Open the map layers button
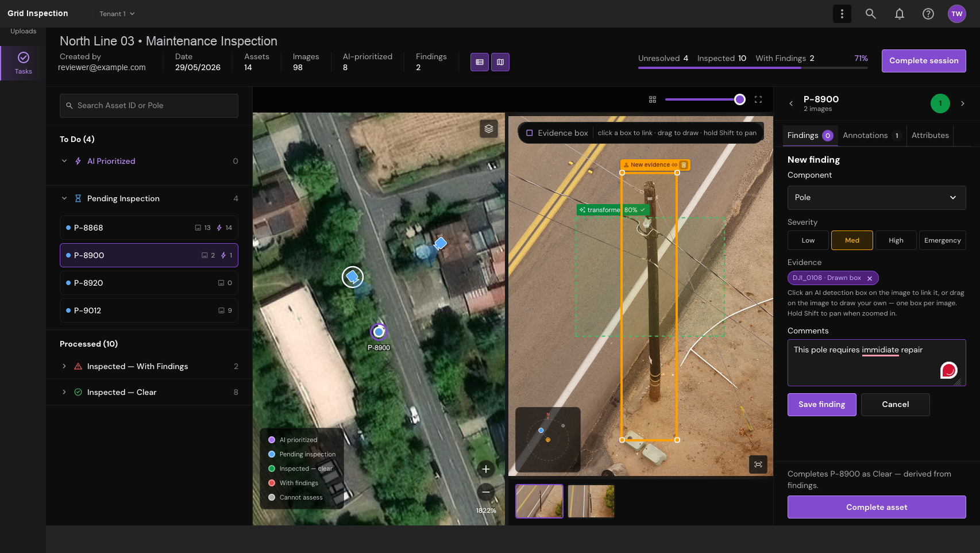980x553 pixels. click(489, 128)
